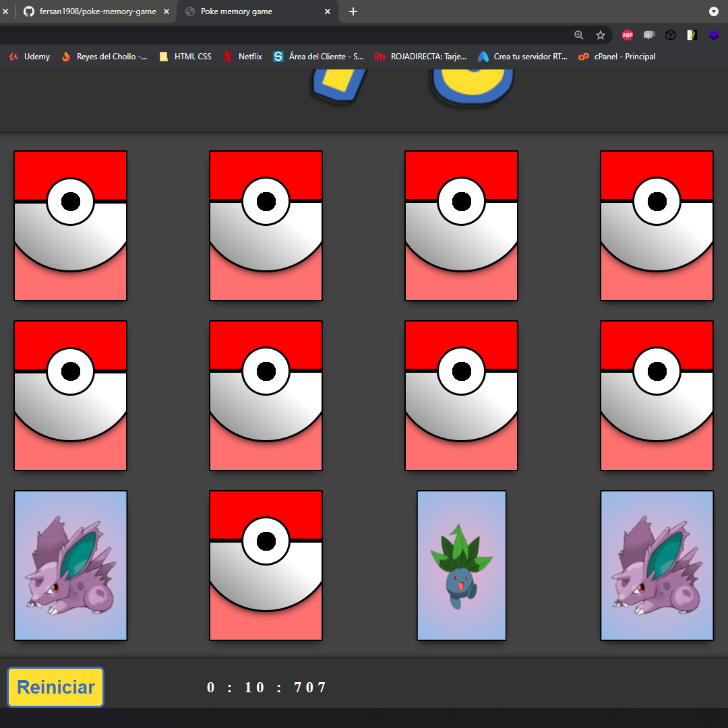Click the zoom magnifier icon in address bar
Viewport: 728px width, 728px height.
(x=578, y=35)
